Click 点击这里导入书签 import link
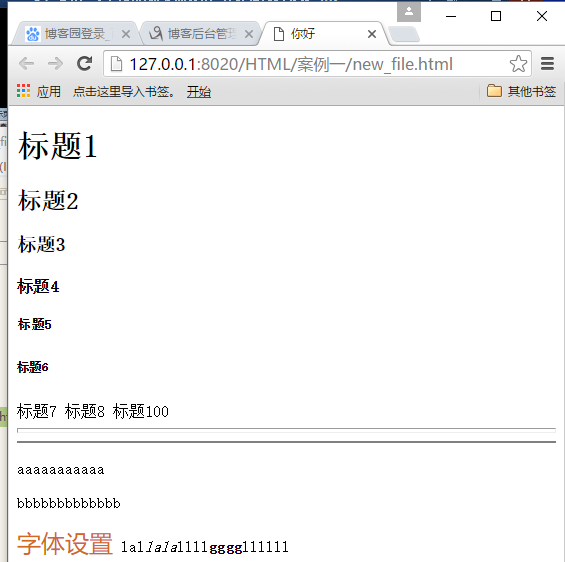 [x=124, y=92]
